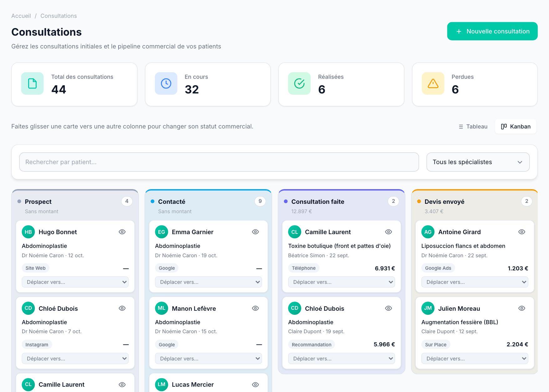Click the eye icon on Manon Lefèvre's card

[x=256, y=308]
